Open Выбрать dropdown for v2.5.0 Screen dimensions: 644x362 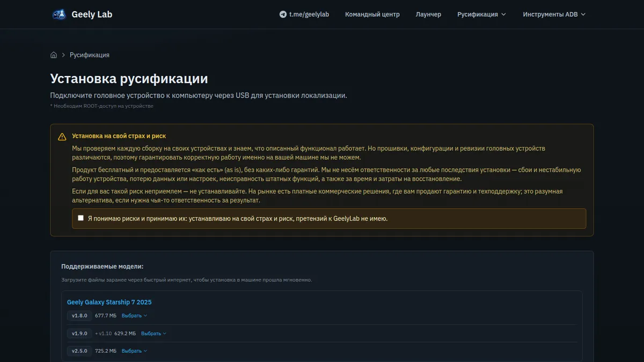tap(134, 351)
